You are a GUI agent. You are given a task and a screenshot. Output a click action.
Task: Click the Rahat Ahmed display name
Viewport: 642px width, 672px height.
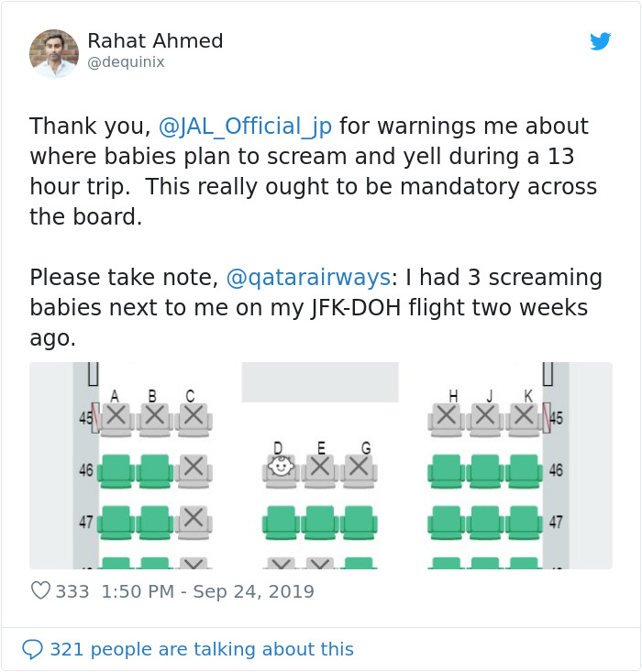click(x=155, y=41)
